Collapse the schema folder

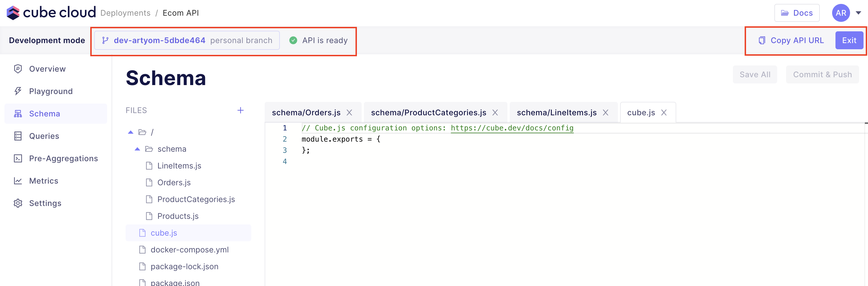tap(137, 149)
